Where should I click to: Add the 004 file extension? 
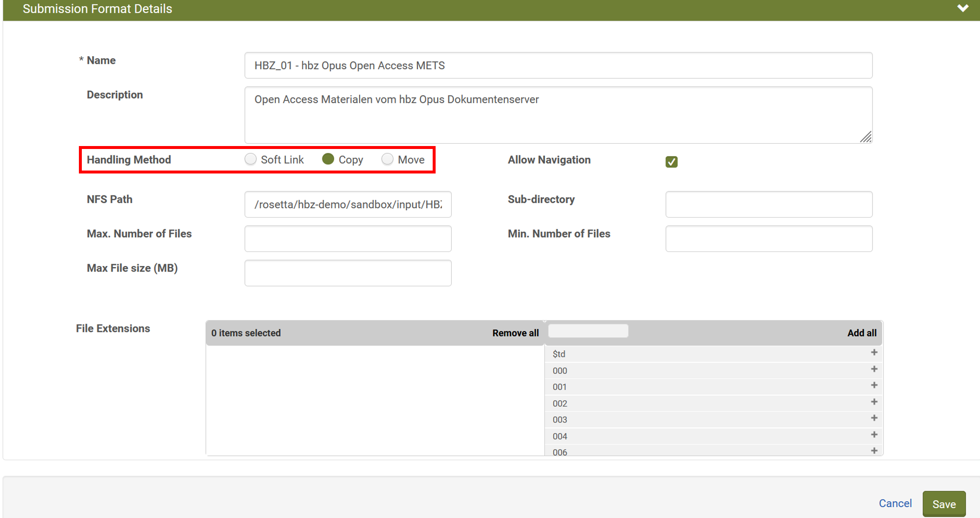coord(874,435)
